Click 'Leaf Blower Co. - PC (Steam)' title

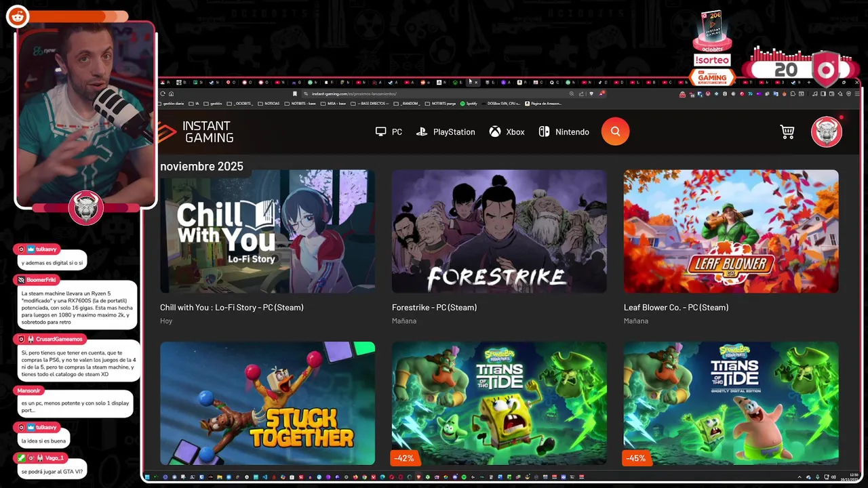click(676, 307)
